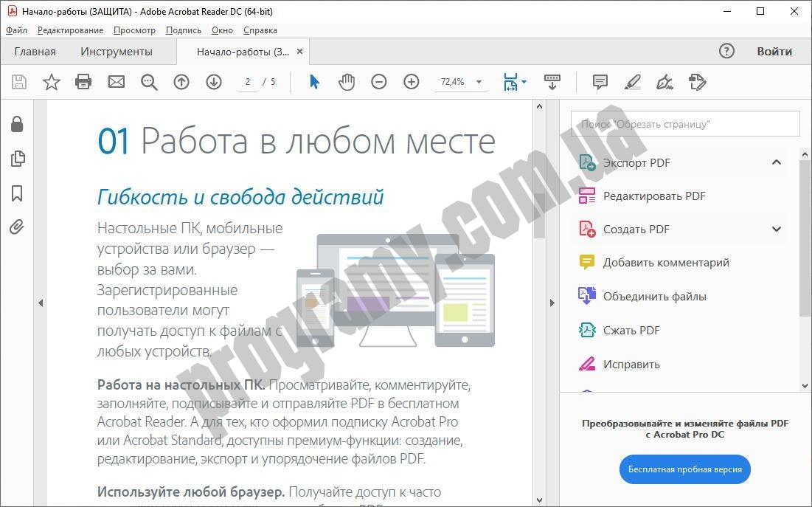
Task: Zoom in with the plus button
Action: (x=412, y=82)
